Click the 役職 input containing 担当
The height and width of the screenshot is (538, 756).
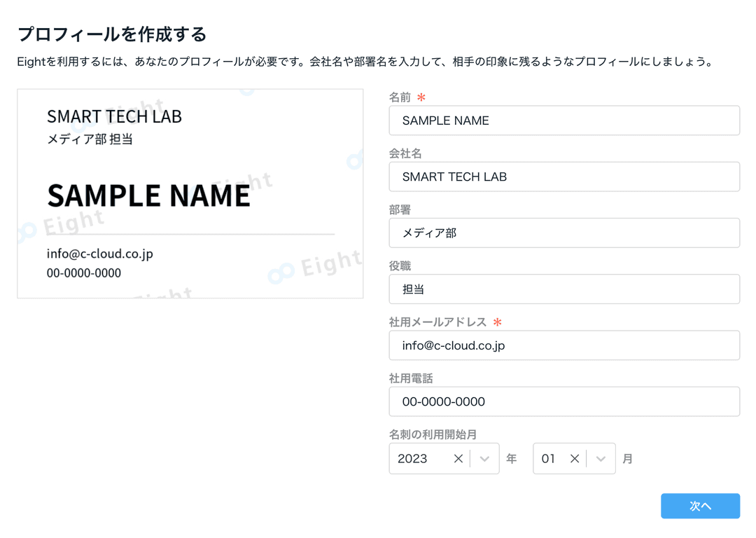(563, 289)
